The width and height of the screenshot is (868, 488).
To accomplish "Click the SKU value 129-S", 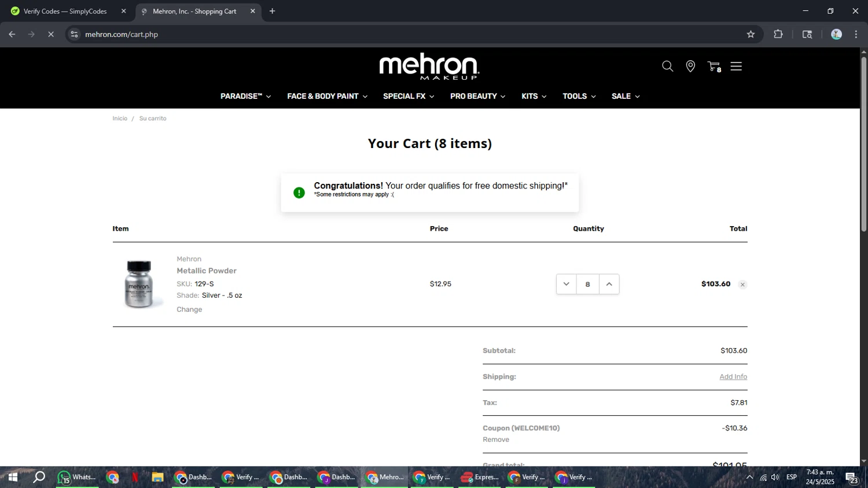I will pyautogui.click(x=204, y=284).
